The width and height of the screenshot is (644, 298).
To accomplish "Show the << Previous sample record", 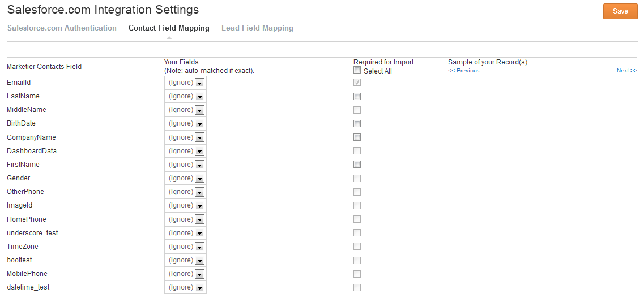I will tap(464, 71).
